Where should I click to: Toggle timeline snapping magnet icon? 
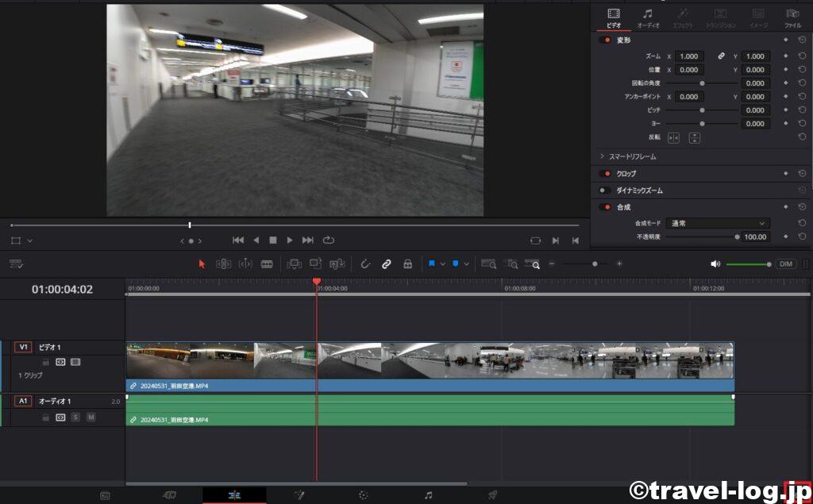click(x=365, y=264)
